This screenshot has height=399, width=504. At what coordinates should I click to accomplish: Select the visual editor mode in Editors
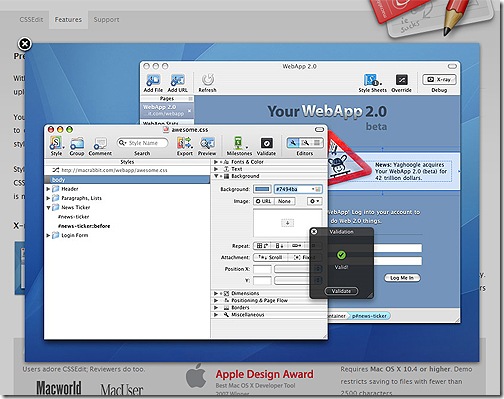point(293,143)
